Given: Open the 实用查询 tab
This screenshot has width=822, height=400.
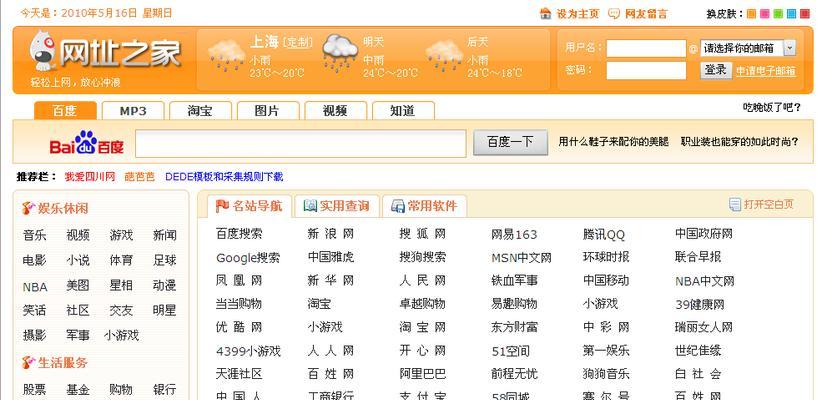Looking at the screenshot, I should pos(337,206).
